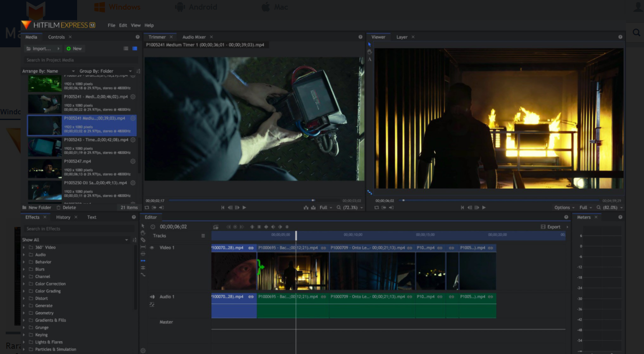Image resolution: width=644 pixels, height=354 pixels.
Task: Toggle the Audio 1 track waveform icon
Action: tap(152, 304)
